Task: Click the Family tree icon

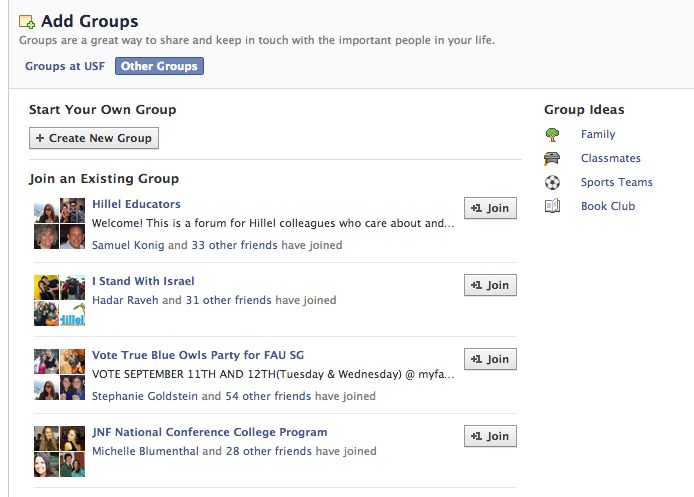Action: pos(552,135)
